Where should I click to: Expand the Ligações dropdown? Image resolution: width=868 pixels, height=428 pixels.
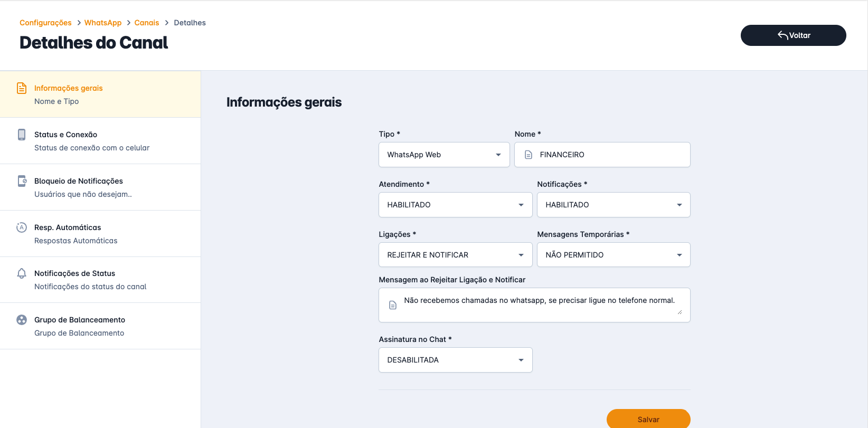click(x=455, y=255)
